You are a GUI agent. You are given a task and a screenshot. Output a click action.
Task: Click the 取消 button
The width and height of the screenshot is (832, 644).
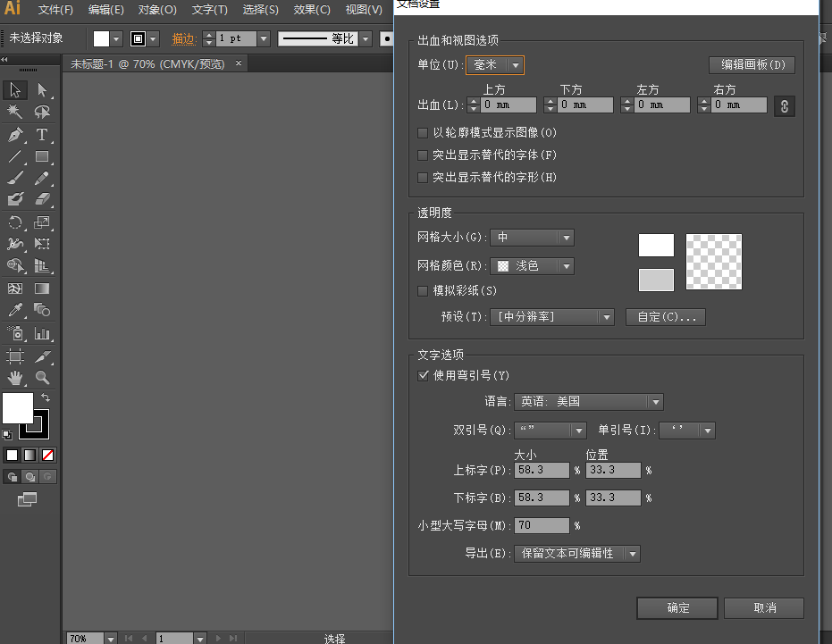(765, 608)
